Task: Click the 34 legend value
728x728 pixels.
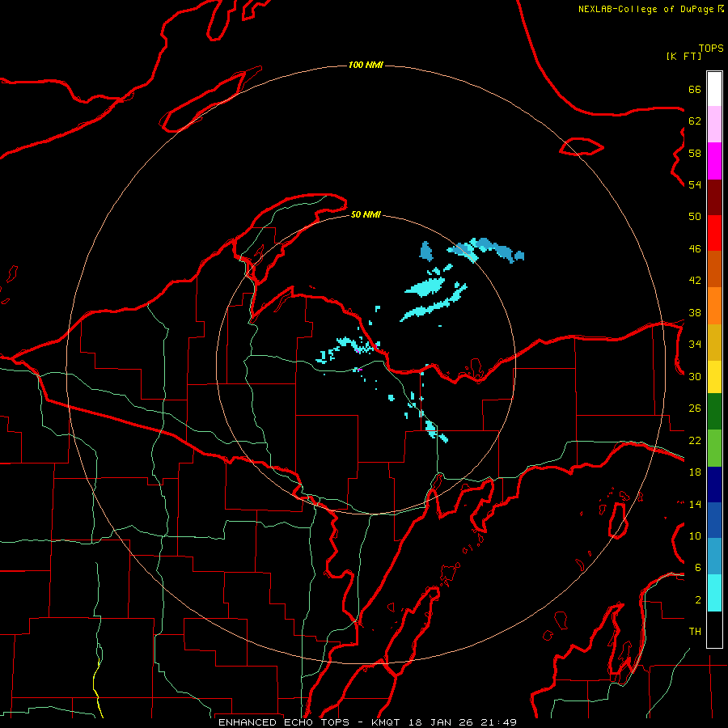Action: click(695, 345)
